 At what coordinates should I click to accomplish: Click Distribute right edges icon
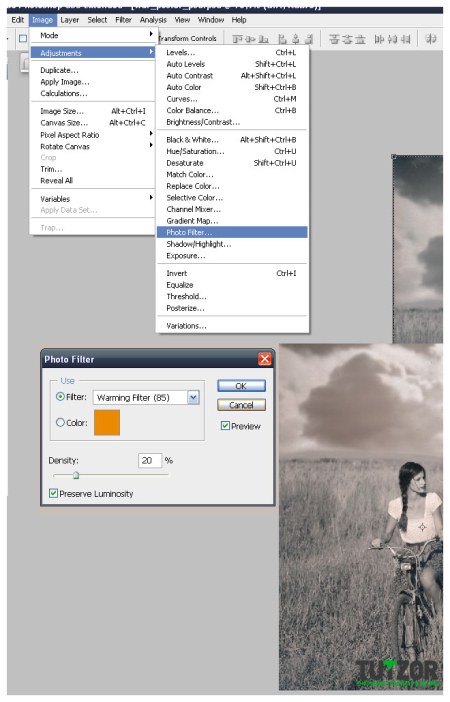(405, 39)
